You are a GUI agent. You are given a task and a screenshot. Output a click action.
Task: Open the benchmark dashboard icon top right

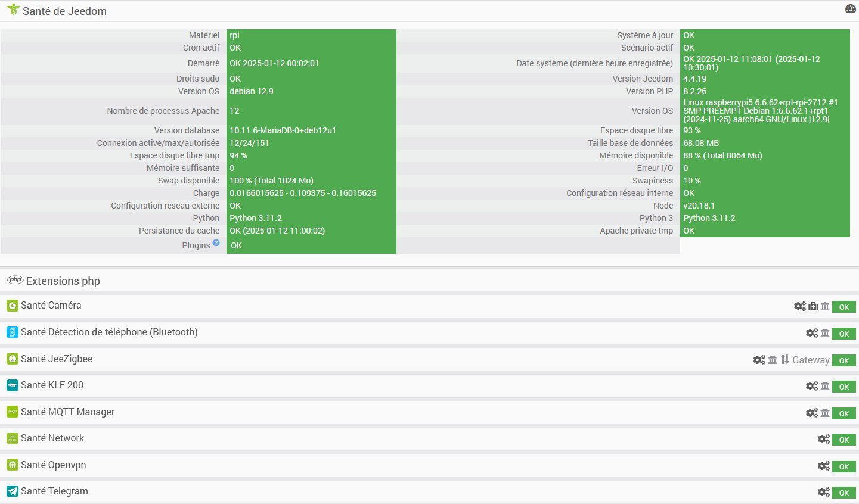(x=851, y=8)
